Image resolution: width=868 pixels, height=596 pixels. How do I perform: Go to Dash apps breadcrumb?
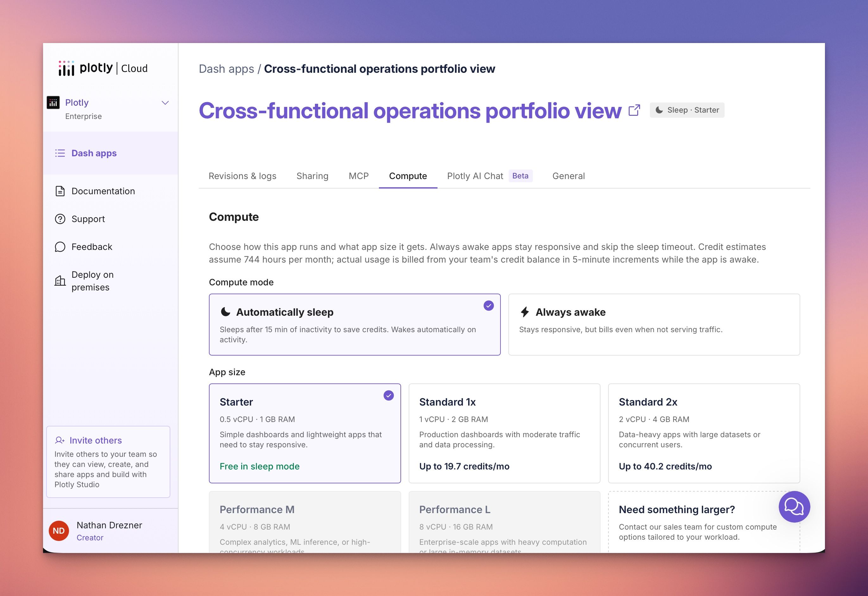click(x=226, y=69)
